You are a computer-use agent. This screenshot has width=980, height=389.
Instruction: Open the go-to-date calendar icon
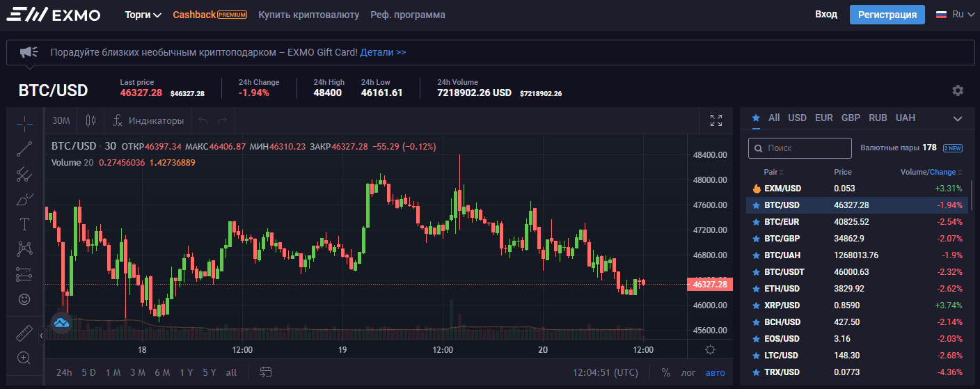tap(265, 372)
